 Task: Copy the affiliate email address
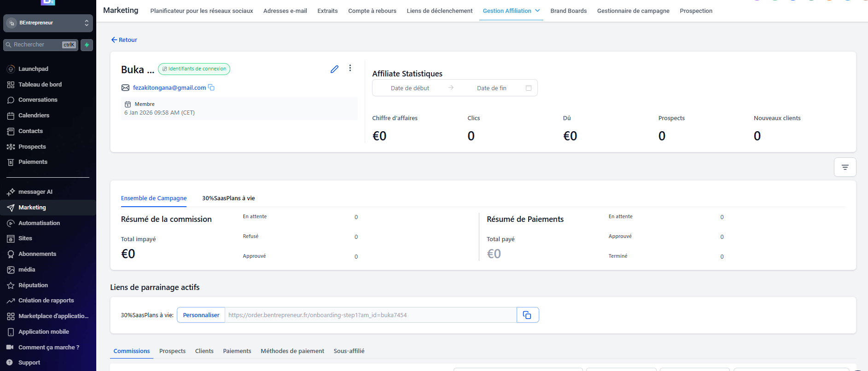(211, 87)
